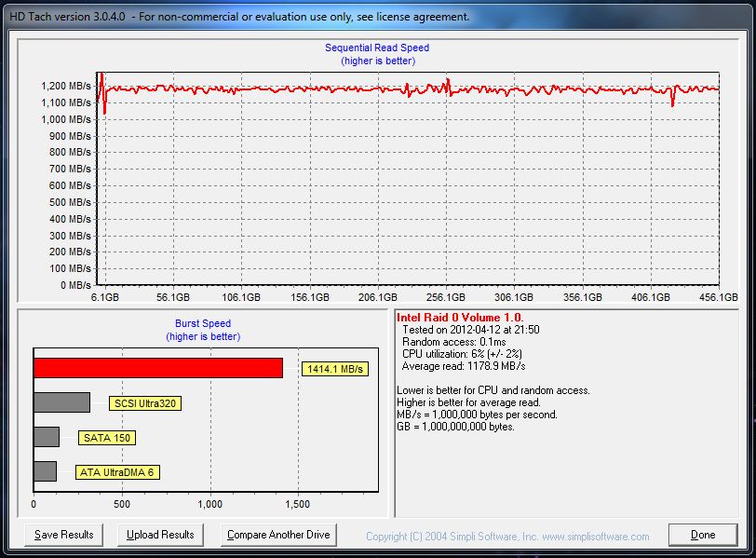The width and height of the screenshot is (756, 558).
Task: Click the Save Results button
Action: click(63, 535)
